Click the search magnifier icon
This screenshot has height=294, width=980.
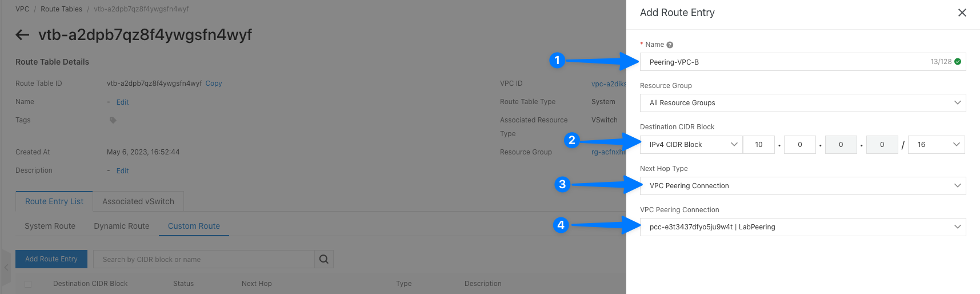[323, 259]
